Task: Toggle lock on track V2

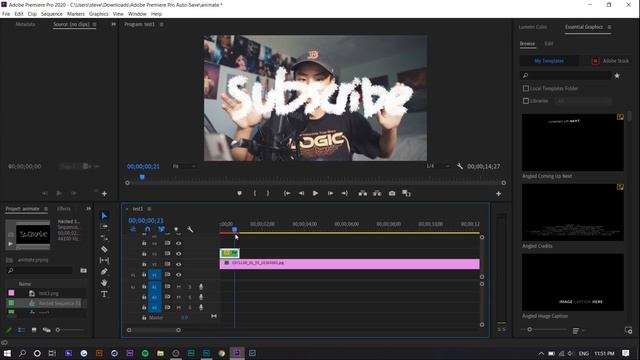Action: (144, 264)
